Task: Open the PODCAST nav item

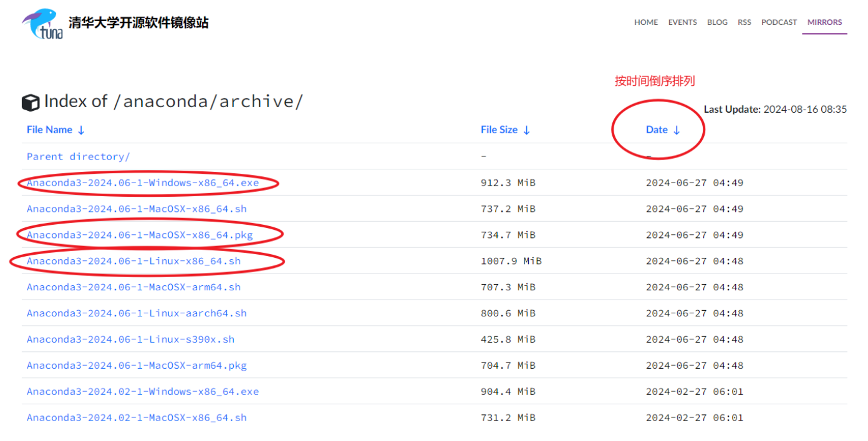Action: (x=779, y=22)
